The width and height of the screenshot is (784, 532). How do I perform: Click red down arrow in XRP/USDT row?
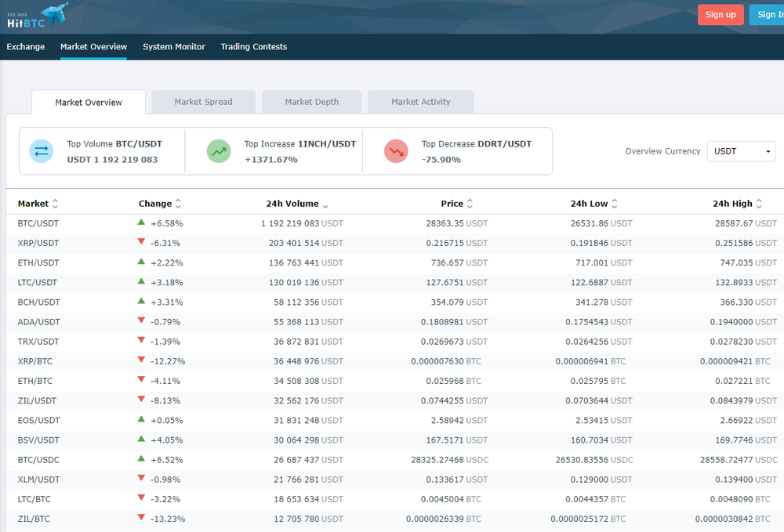(141, 242)
